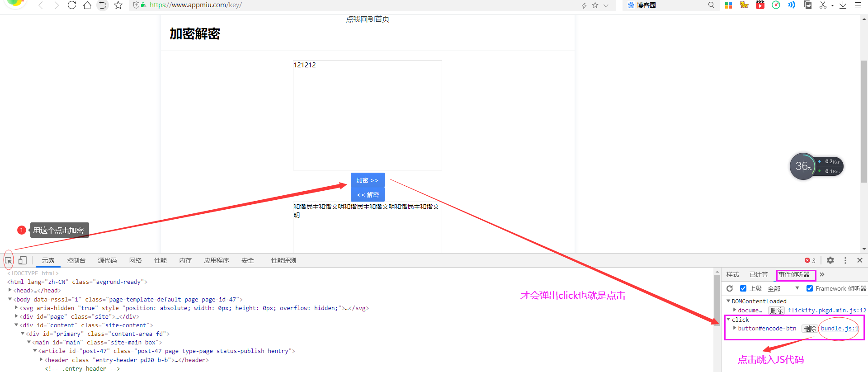Expand the header entry-header node

pos(41,359)
